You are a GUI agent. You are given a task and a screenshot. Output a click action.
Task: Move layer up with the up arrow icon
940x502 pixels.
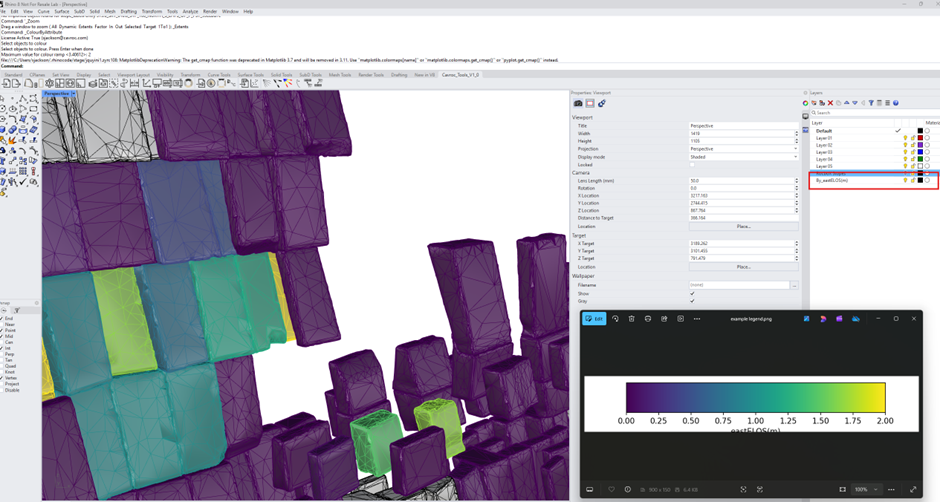[846, 103]
